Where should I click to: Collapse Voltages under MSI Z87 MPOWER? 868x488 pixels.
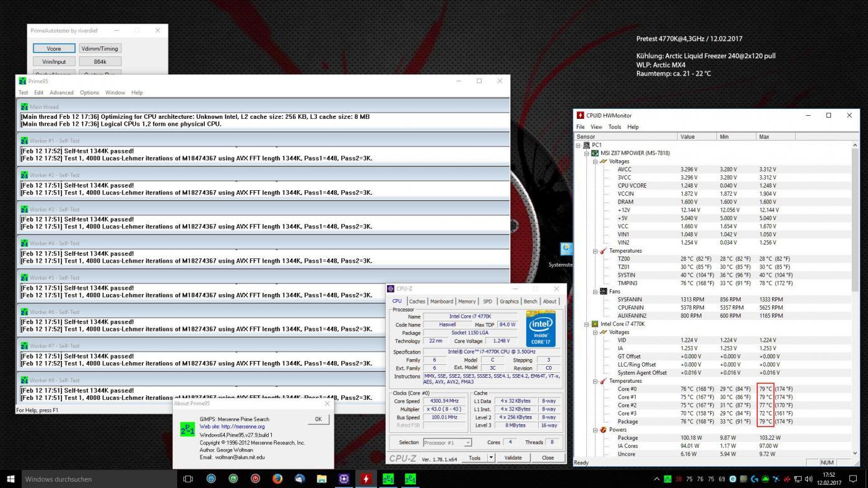click(595, 161)
